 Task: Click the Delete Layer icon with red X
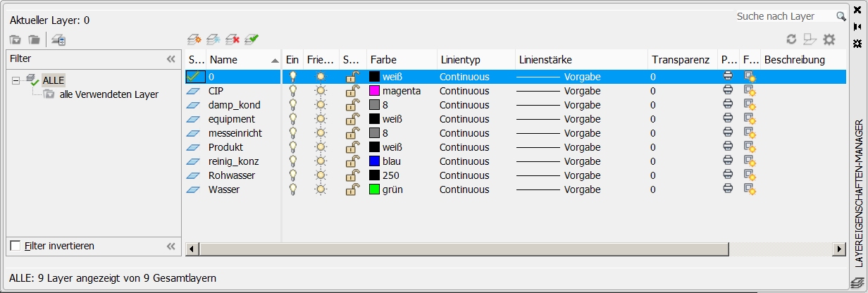tap(232, 39)
